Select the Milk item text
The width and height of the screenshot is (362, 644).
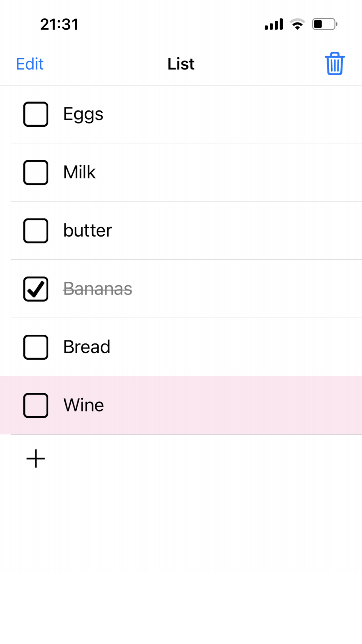click(x=79, y=172)
